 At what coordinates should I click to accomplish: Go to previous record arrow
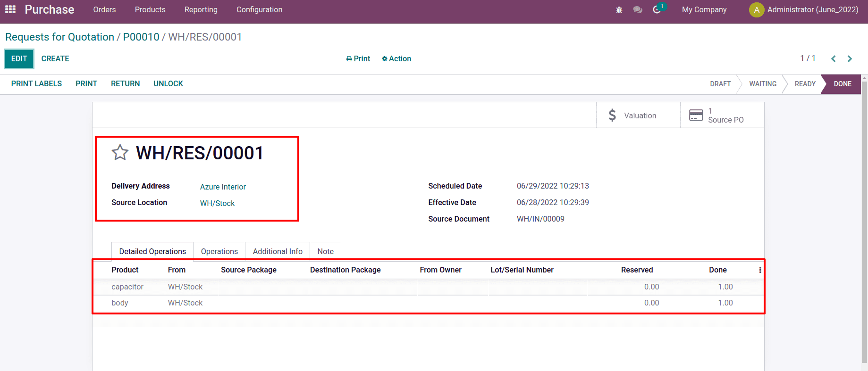pyautogui.click(x=834, y=58)
